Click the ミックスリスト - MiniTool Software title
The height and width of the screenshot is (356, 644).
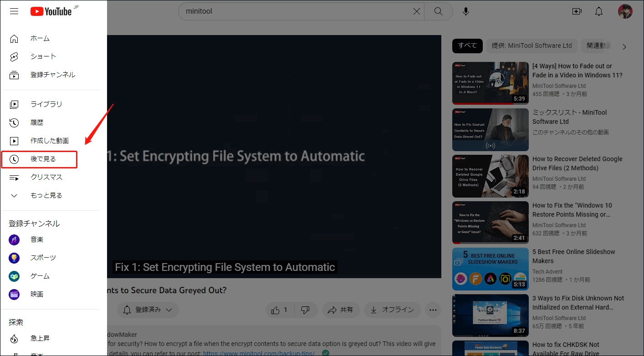click(x=570, y=117)
